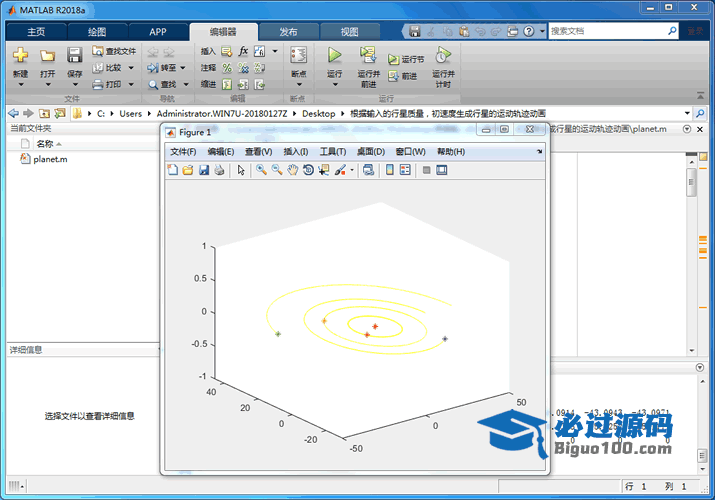The image size is (715, 500).
Task: Toggle Insert Colorbar in Figure 1
Action: (390, 170)
